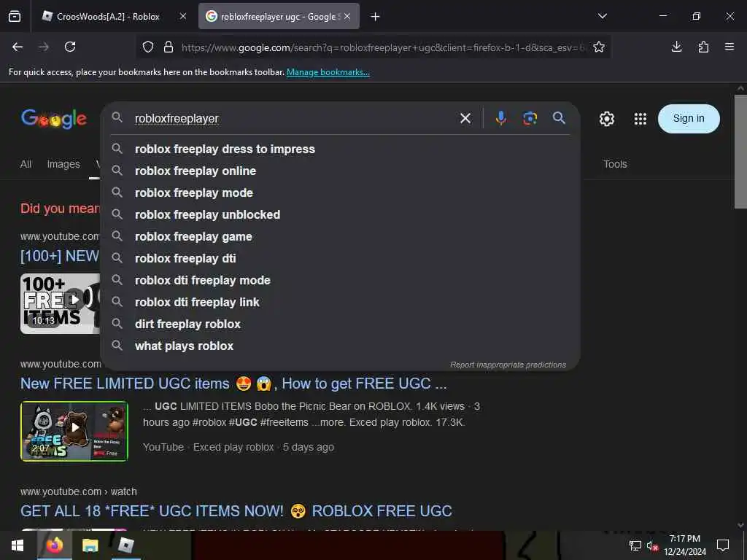Open a new tab with the plus icon
Screen dimensions: 747x560
point(376,17)
